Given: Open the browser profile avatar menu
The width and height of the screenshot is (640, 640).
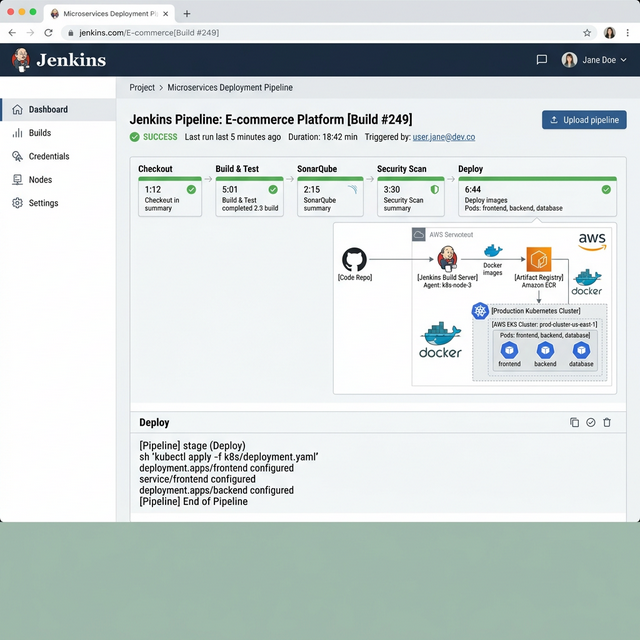Looking at the screenshot, I should point(609,33).
